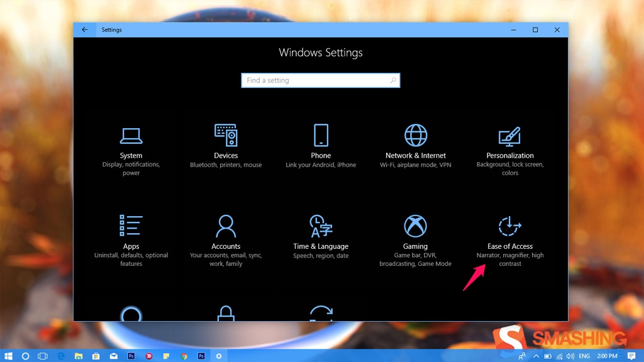Click the Find a setting search box
The image size is (644, 362).
(320, 80)
